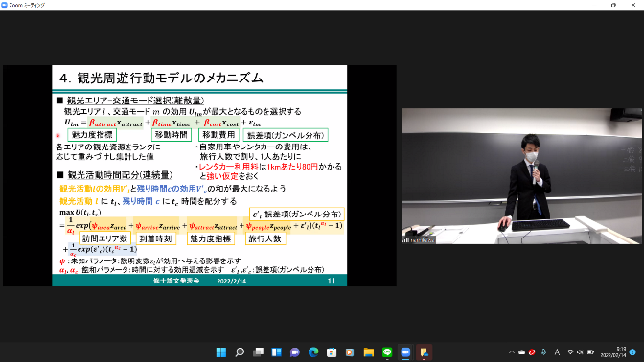Screen dimensions: 644x362
Task: Open the clock and date flyout
Action: pyautogui.click(x=613, y=352)
